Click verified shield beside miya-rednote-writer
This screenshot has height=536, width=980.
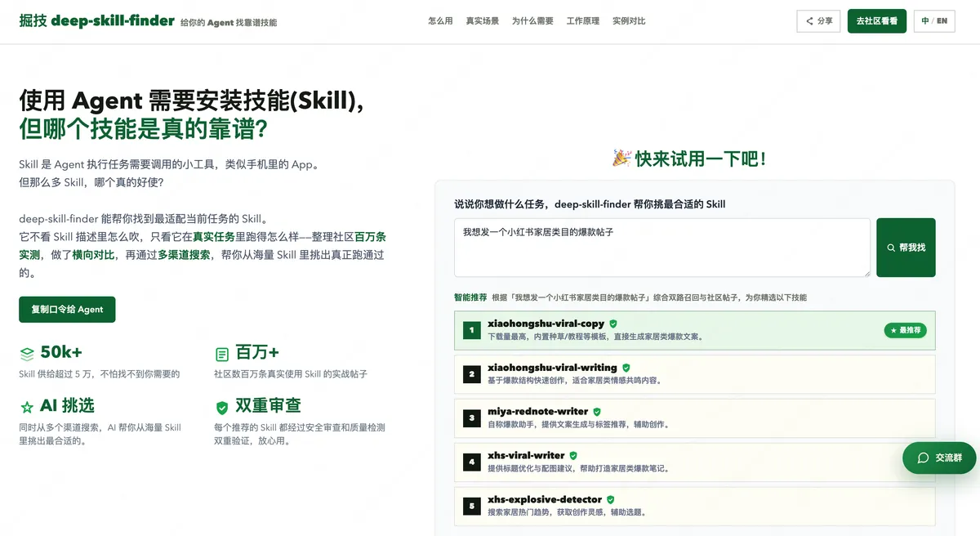[x=597, y=412]
